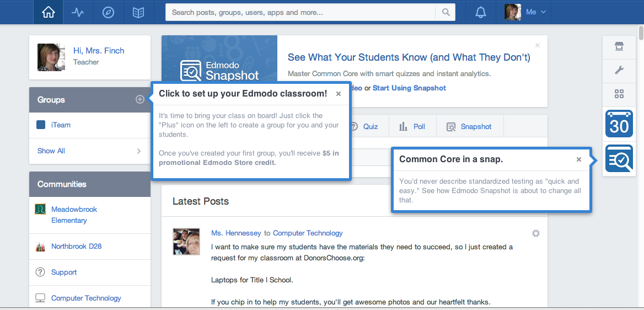Open the planner calendar 30 icon
Viewport: 644px width, 310px height.
(x=619, y=124)
